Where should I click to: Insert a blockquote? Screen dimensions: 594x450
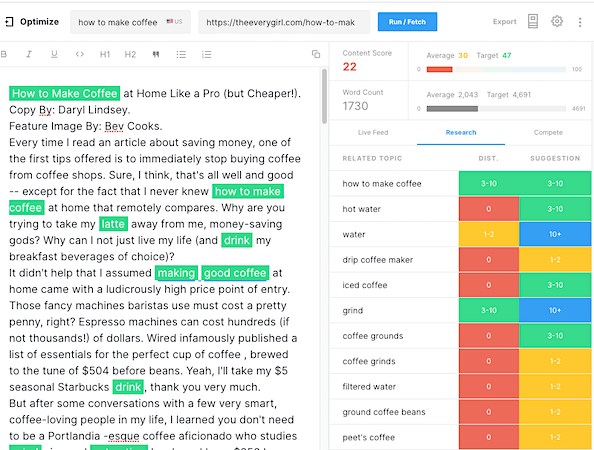tap(156, 55)
